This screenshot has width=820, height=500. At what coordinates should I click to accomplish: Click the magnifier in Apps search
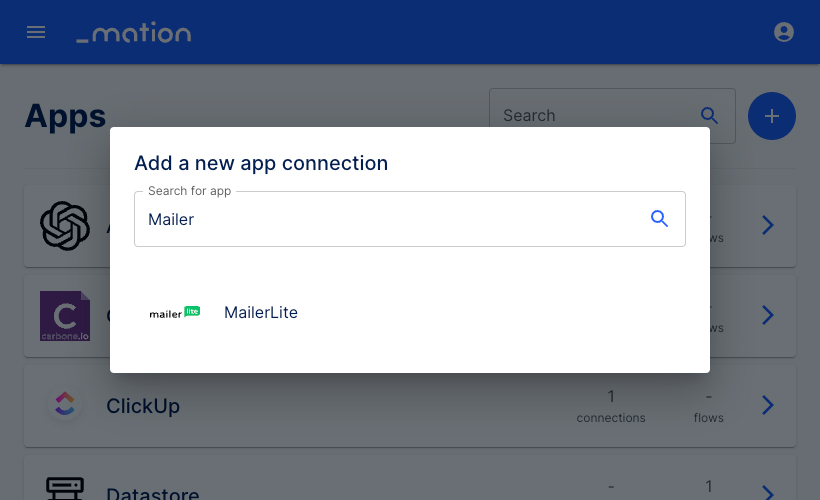pyautogui.click(x=709, y=115)
